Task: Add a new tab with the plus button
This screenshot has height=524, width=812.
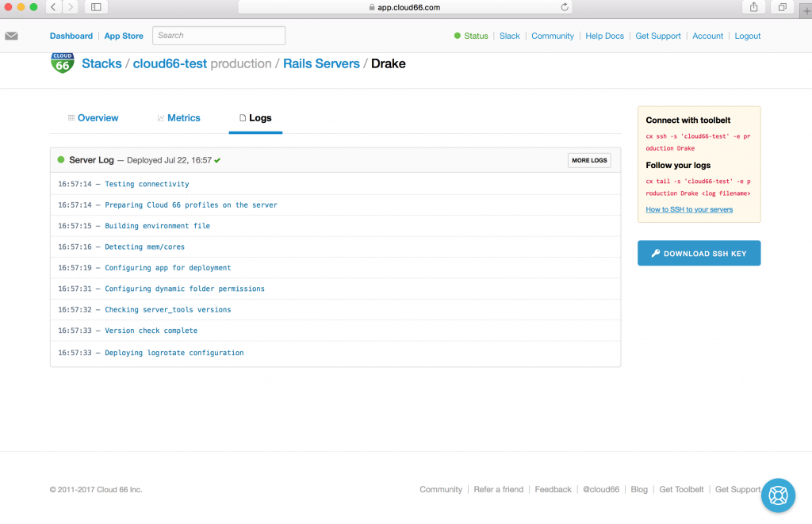Action: coord(806,10)
